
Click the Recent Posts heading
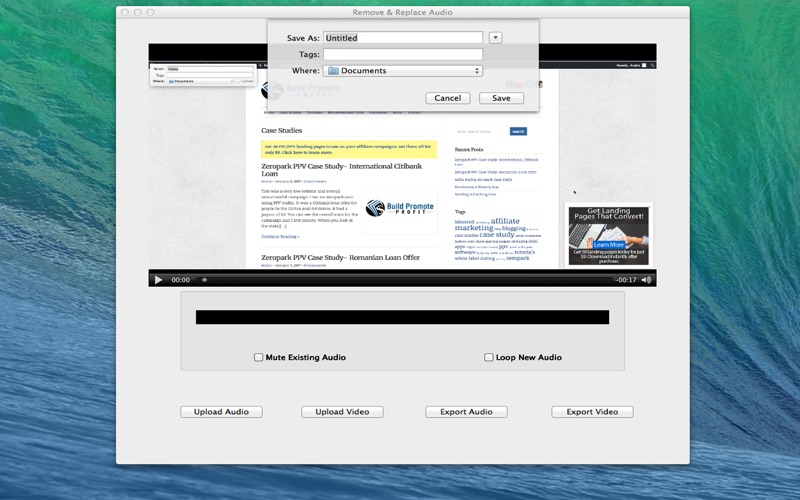469,149
